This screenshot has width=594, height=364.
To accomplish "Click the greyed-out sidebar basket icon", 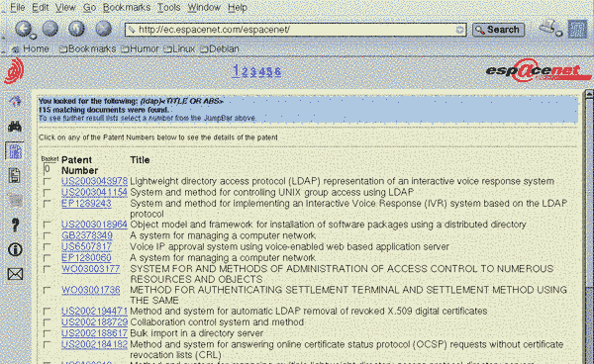I will coord(15,201).
